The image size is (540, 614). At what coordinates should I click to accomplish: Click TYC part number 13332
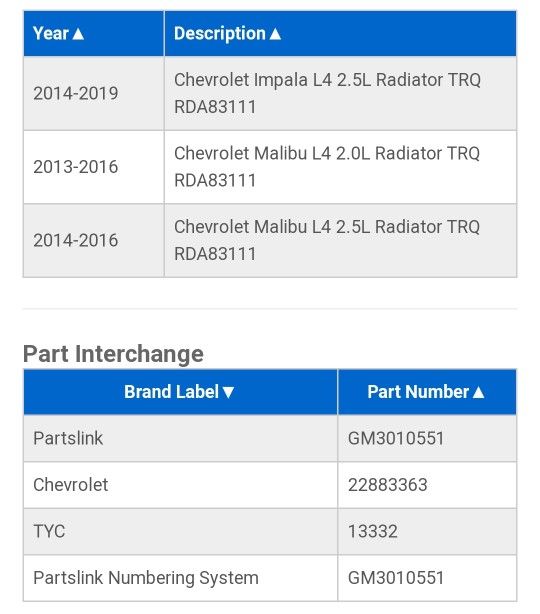pyautogui.click(x=373, y=531)
